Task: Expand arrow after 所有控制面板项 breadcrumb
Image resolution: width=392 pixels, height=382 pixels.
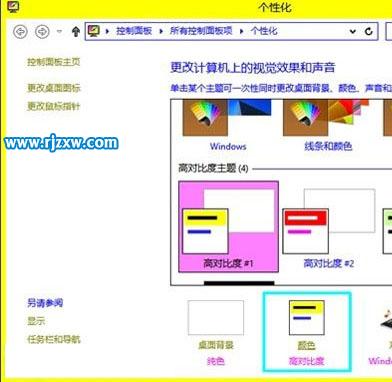Action: (x=241, y=31)
